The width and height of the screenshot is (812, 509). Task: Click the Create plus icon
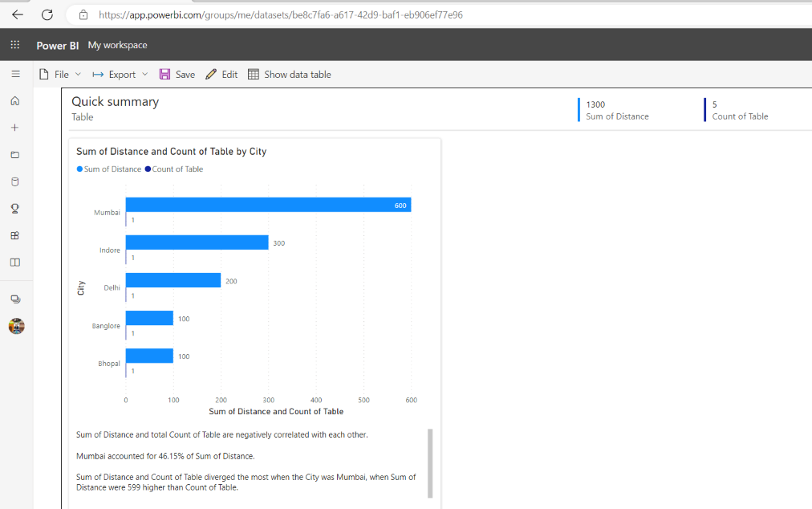pyautogui.click(x=15, y=128)
